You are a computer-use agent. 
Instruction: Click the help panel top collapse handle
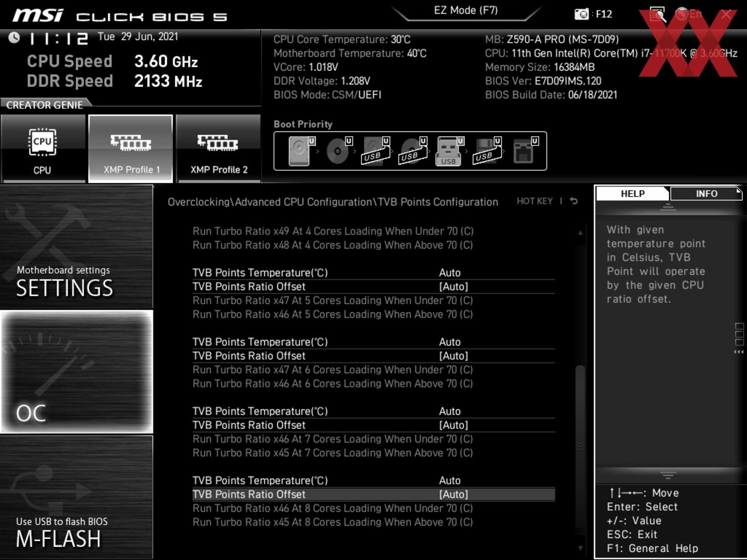[668, 207]
